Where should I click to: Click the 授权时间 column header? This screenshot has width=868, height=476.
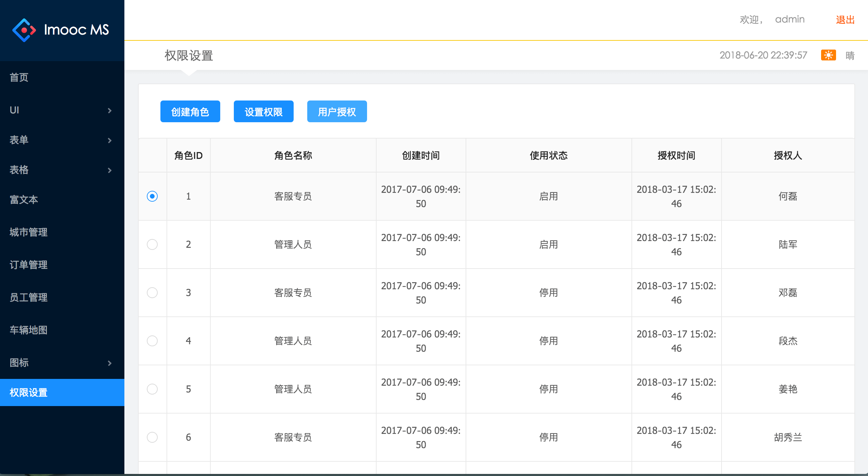(x=677, y=155)
